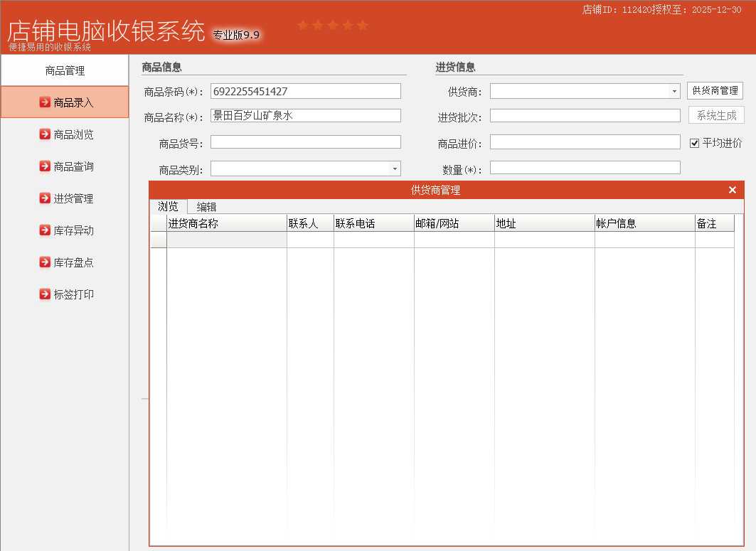Click the red arrow icon beside 商品录入
Image resolution: width=756 pixels, height=551 pixels.
pyautogui.click(x=45, y=102)
